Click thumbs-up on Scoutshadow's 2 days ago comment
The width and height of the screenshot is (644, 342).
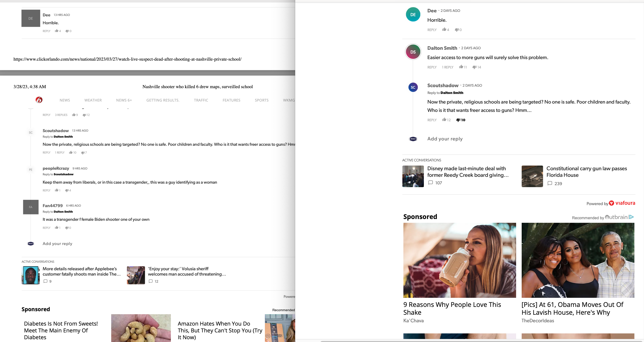click(x=444, y=120)
